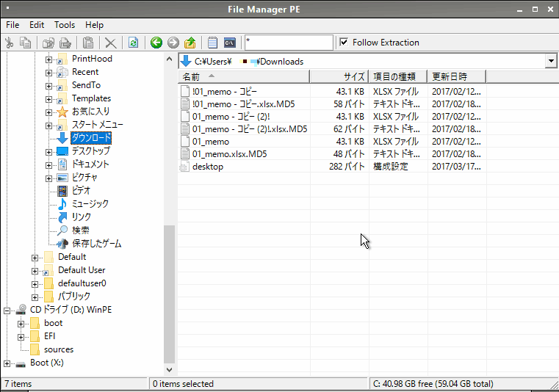Sort by サイズ column header
The image size is (559, 392).
pos(339,76)
